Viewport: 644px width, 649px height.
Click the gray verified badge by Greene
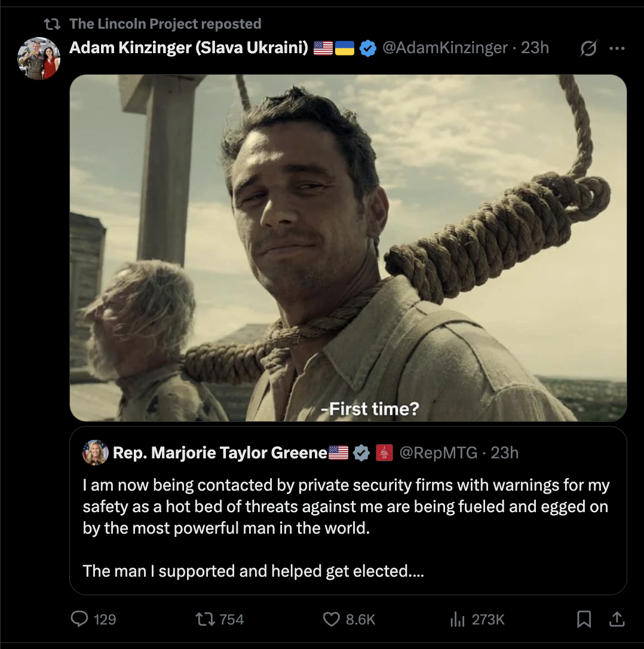click(361, 453)
